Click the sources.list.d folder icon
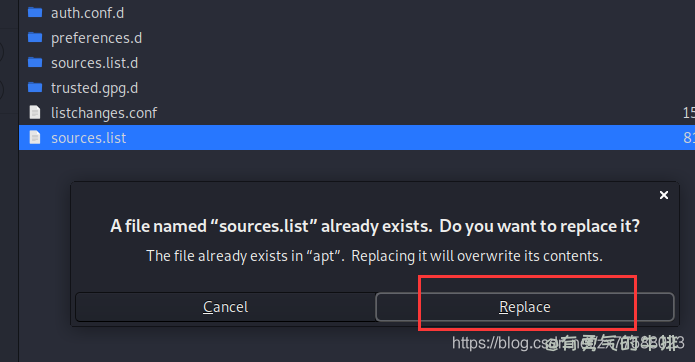 [x=35, y=62]
